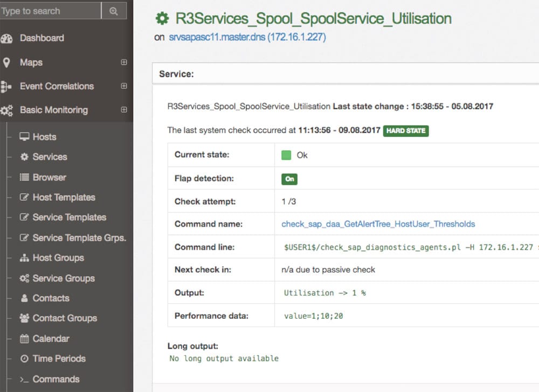
Task: Open the Maps menu entry
Action: point(31,62)
